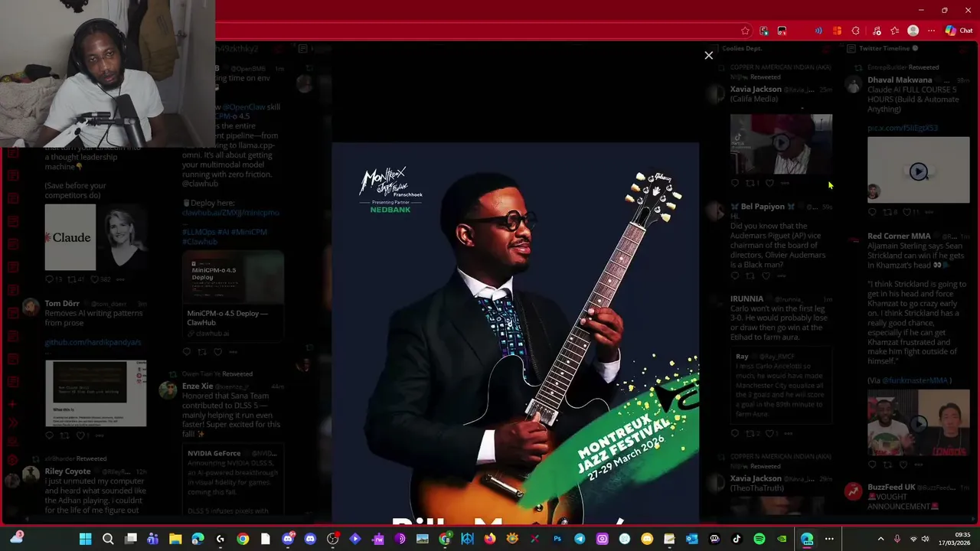Open Windows Search from the taskbar

point(108,539)
